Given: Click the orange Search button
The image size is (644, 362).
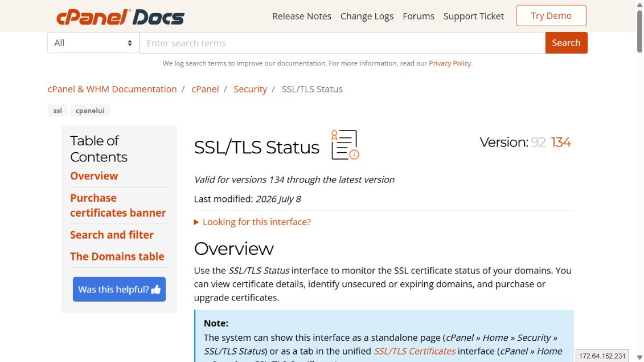Looking at the screenshot, I should pos(566,43).
